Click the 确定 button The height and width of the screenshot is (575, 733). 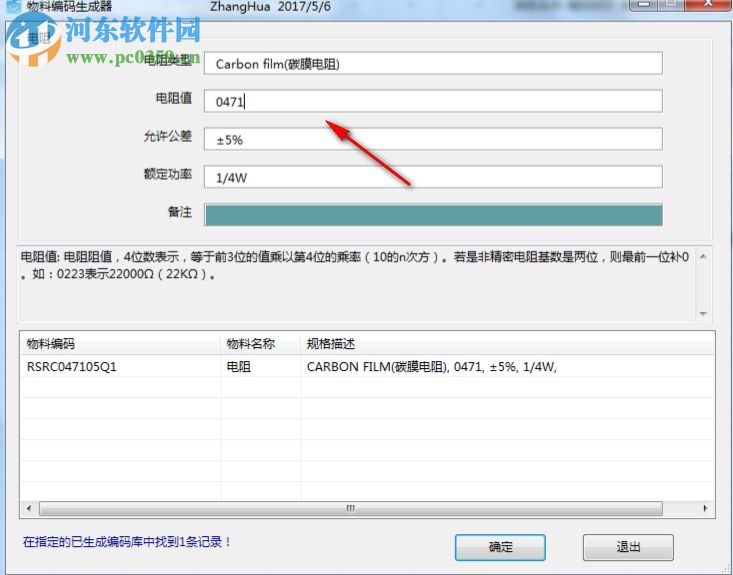pyautogui.click(x=500, y=547)
